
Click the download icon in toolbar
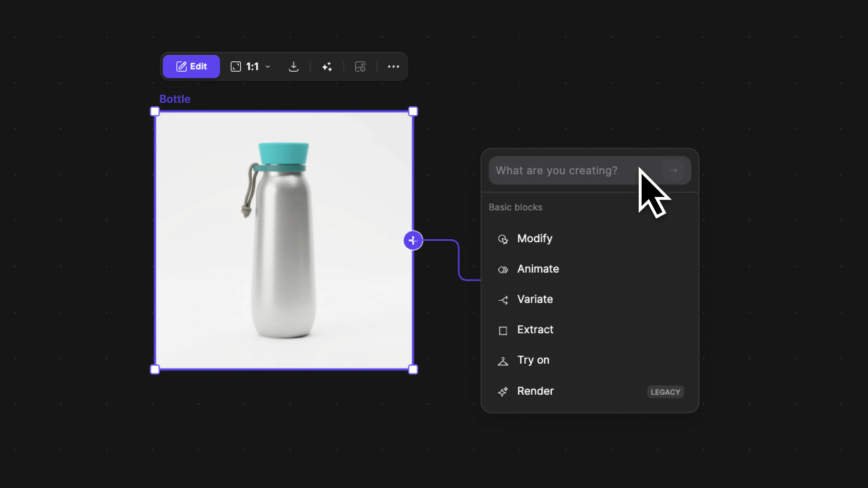(x=293, y=67)
